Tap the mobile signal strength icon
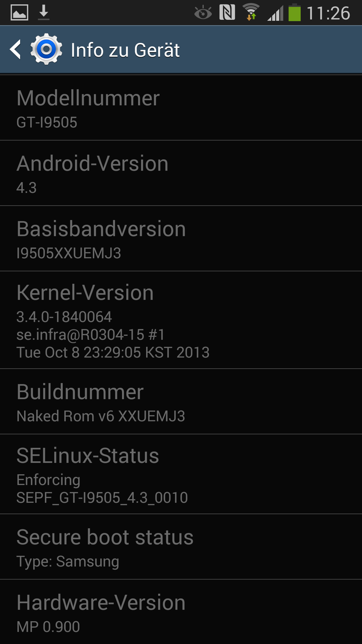The height and width of the screenshot is (644, 362). pyautogui.click(x=275, y=13)
